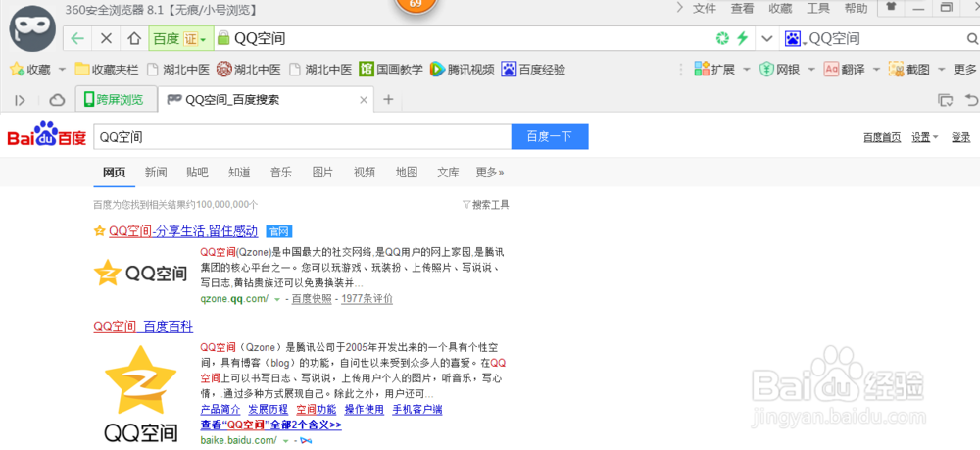Click the incognito mask avatar icon
The width and height of the screenshot is (980, 450).
click(x=32, y=30)
